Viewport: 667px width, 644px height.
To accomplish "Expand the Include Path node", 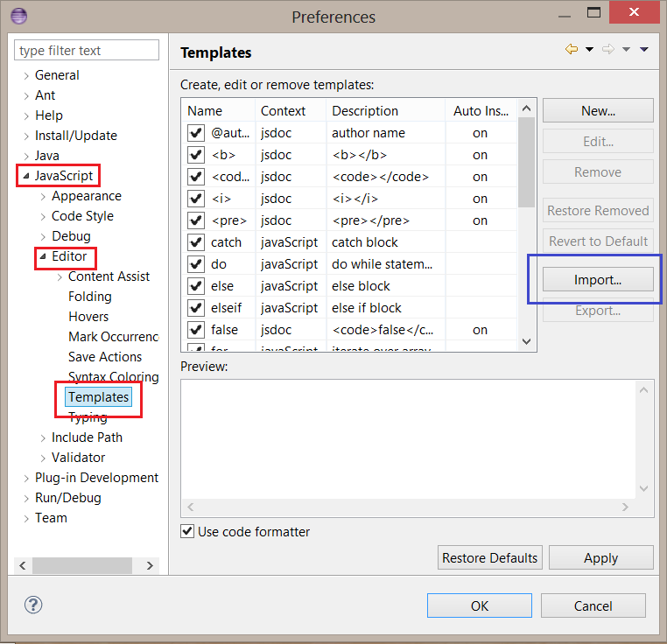I will tap(43, 437).
